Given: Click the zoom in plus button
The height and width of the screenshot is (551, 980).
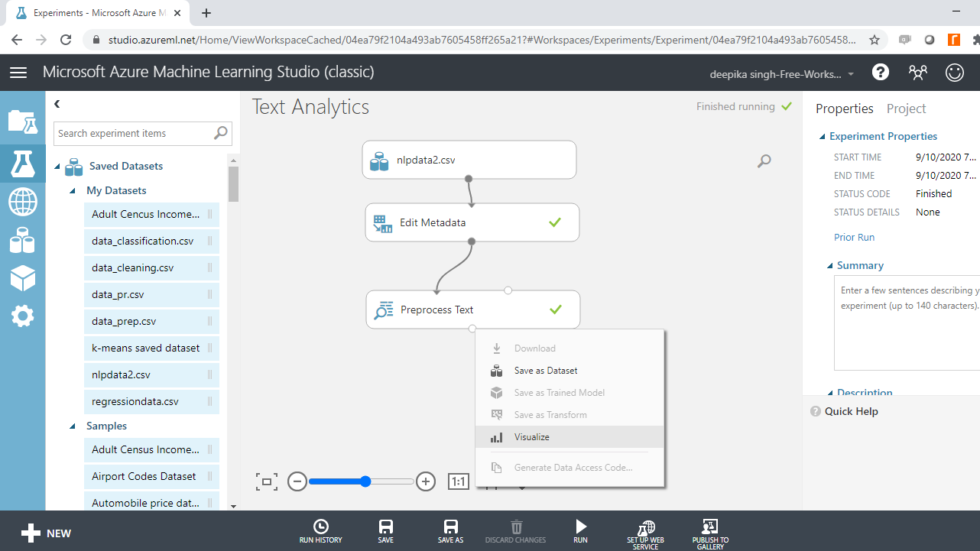Looking at the screenshot, I should point(426,481).
